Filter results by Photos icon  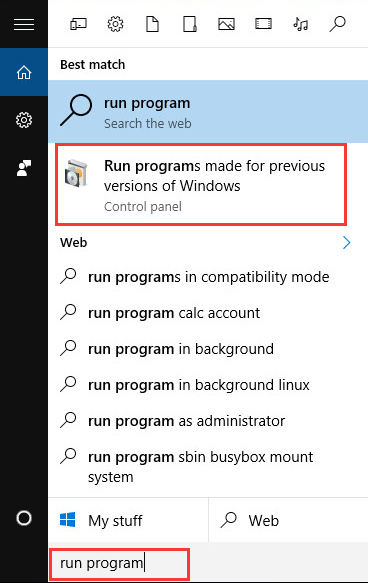pyautogui.click(x=226, y=24)
